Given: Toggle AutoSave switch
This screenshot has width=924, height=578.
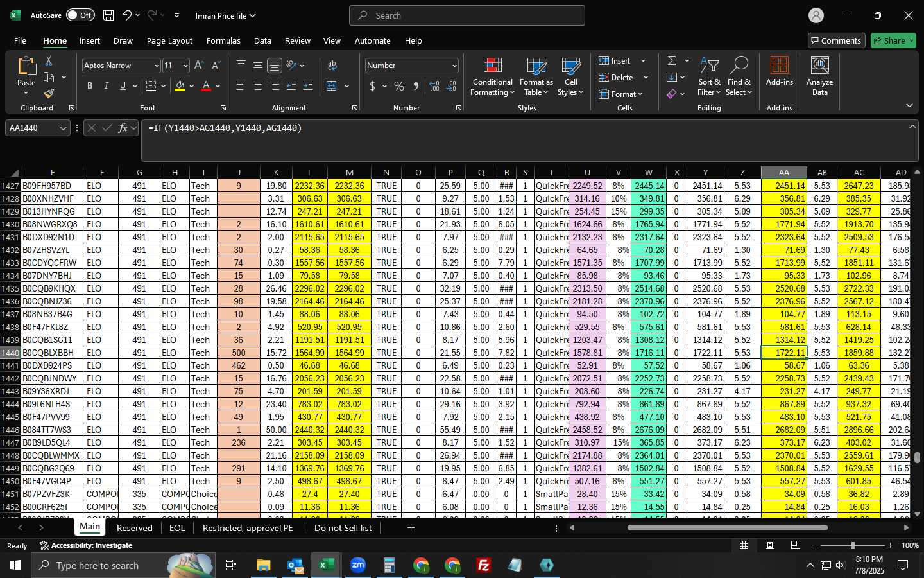Looking at the screenshot, I should pyautogui.click(x=80, y=15).
